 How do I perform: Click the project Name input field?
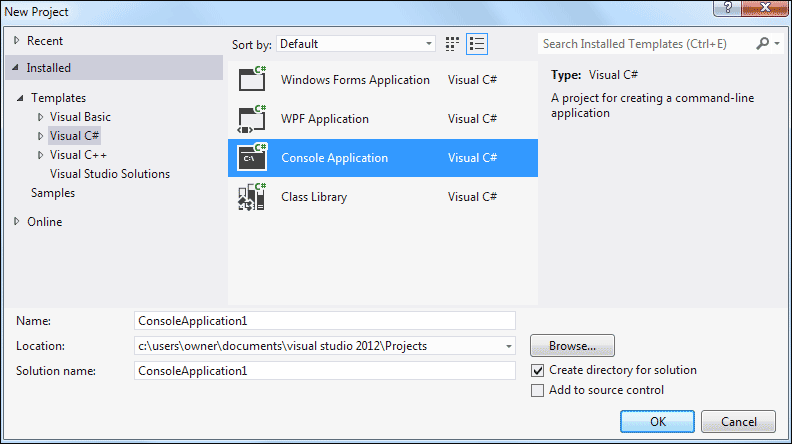click(325, 321)
